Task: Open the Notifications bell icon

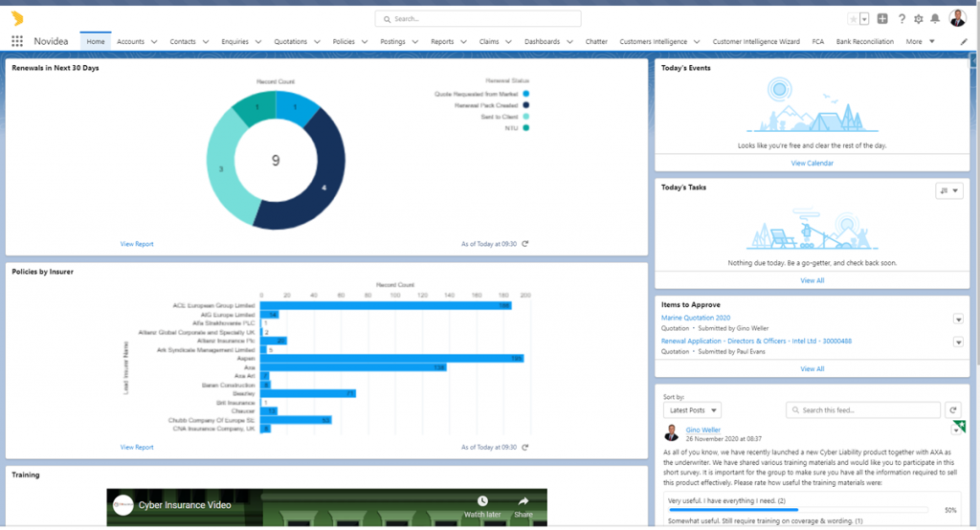Action: coord(935,19)
